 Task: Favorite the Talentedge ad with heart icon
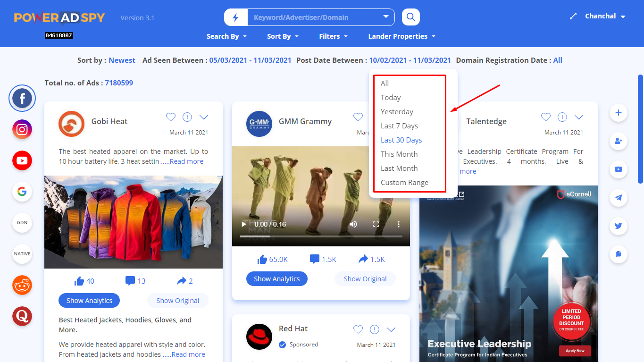[x=546, y=117]
